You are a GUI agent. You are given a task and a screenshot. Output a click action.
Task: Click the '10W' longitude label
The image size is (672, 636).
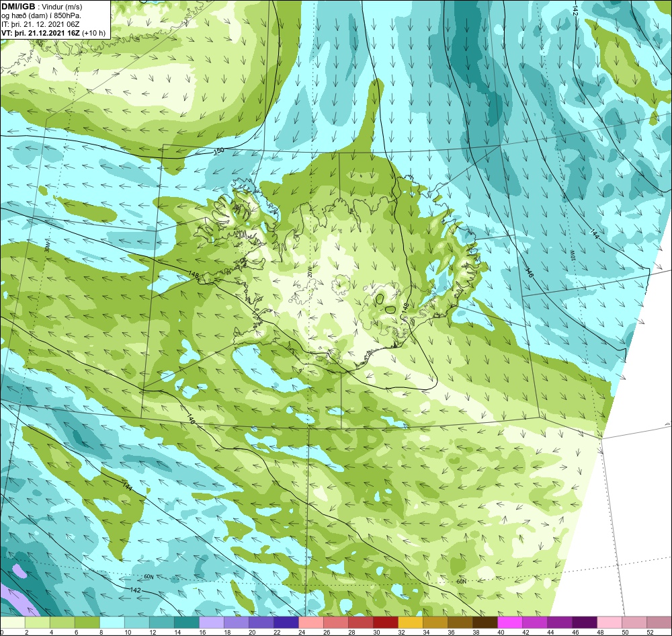pyautogui.click(x=572, y=254)
